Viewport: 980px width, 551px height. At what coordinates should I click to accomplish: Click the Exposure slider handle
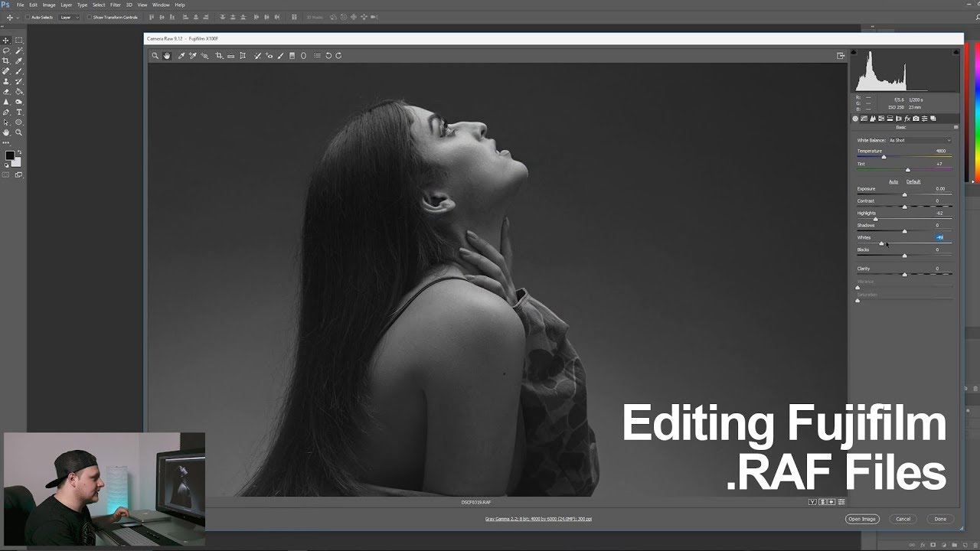[904, 194]
